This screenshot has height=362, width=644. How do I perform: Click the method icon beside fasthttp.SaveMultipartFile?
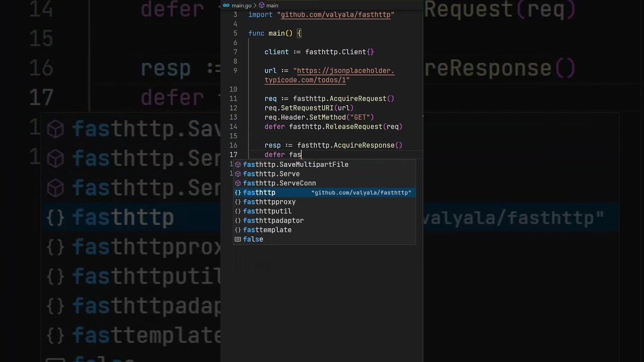238,164
